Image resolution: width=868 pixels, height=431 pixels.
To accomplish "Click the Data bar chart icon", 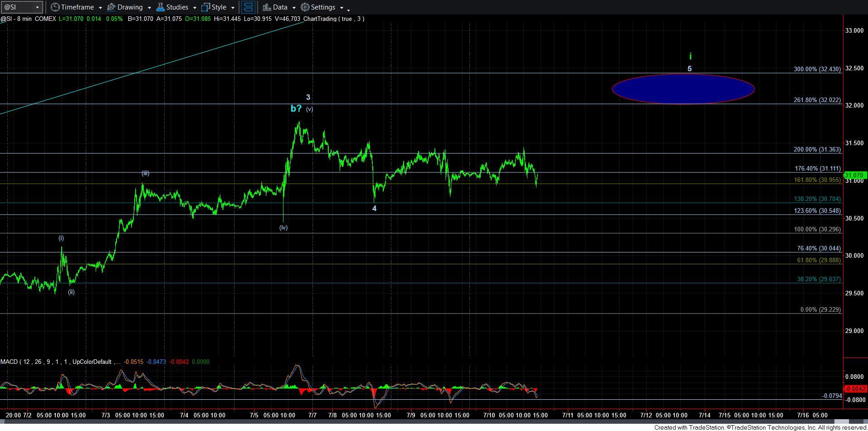I will coord(267,7).
